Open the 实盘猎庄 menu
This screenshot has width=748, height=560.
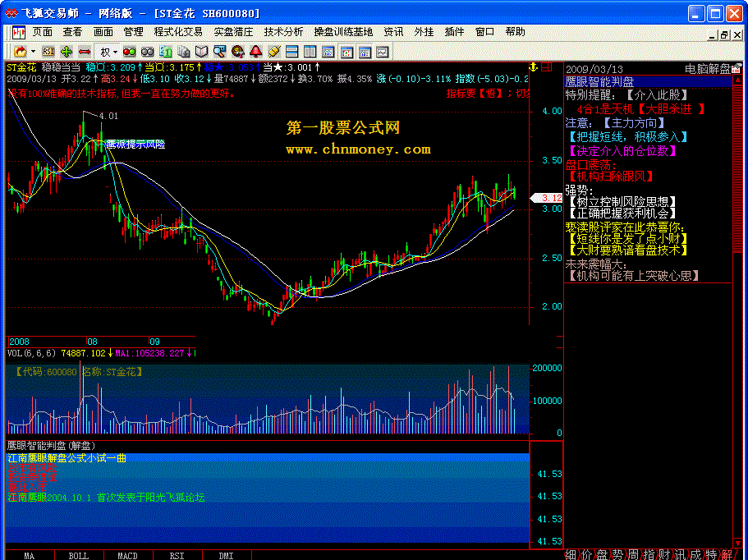click(233, 32)
